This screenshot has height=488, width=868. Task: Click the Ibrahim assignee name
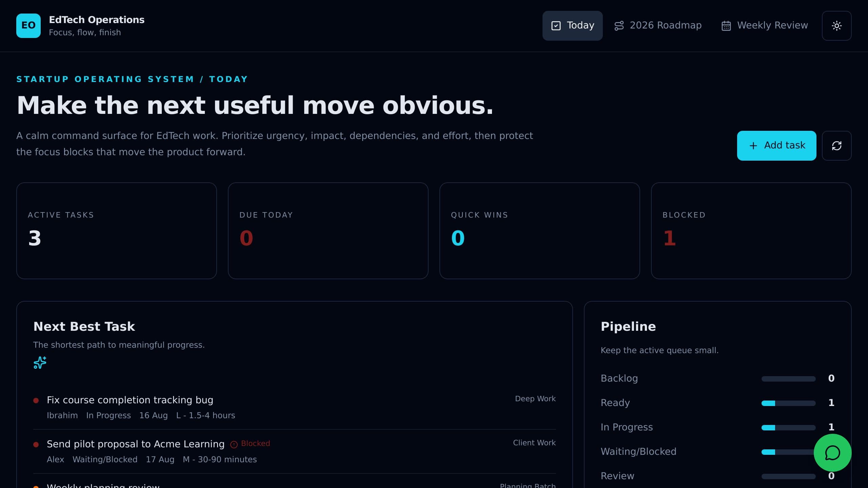(x=62, y=415)
